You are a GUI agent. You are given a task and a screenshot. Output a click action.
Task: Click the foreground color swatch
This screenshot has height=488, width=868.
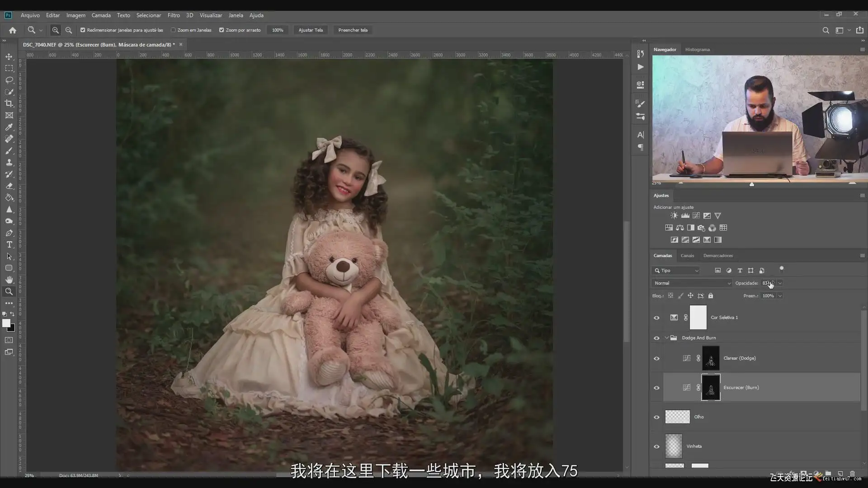6,323
